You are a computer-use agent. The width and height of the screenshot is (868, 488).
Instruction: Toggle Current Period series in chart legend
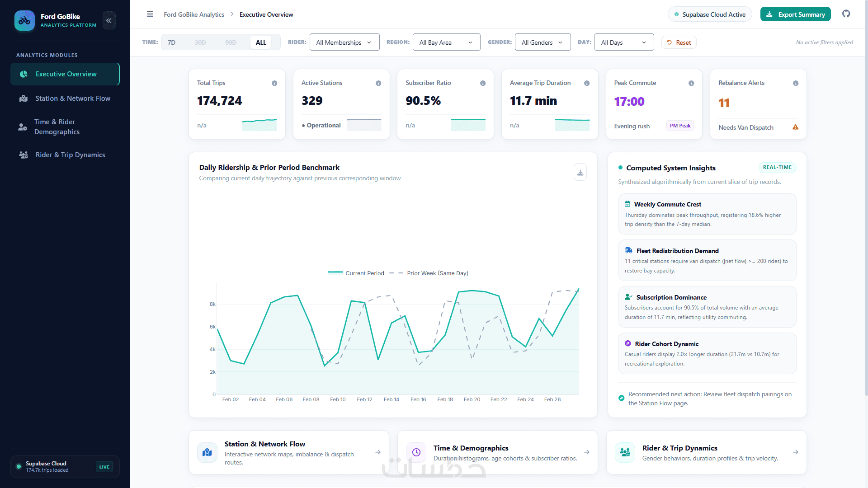[x=356, y=273]
